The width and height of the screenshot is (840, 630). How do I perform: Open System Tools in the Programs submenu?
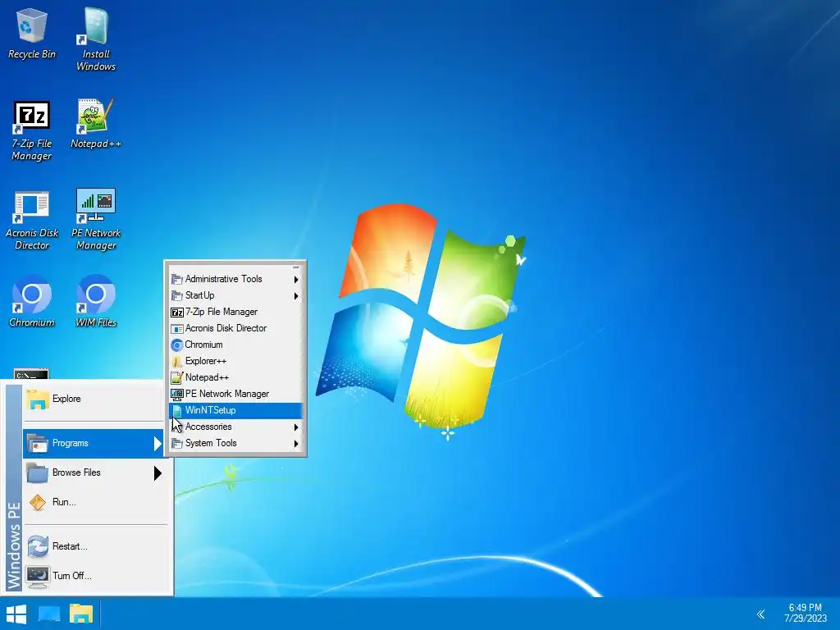[235, 443]
